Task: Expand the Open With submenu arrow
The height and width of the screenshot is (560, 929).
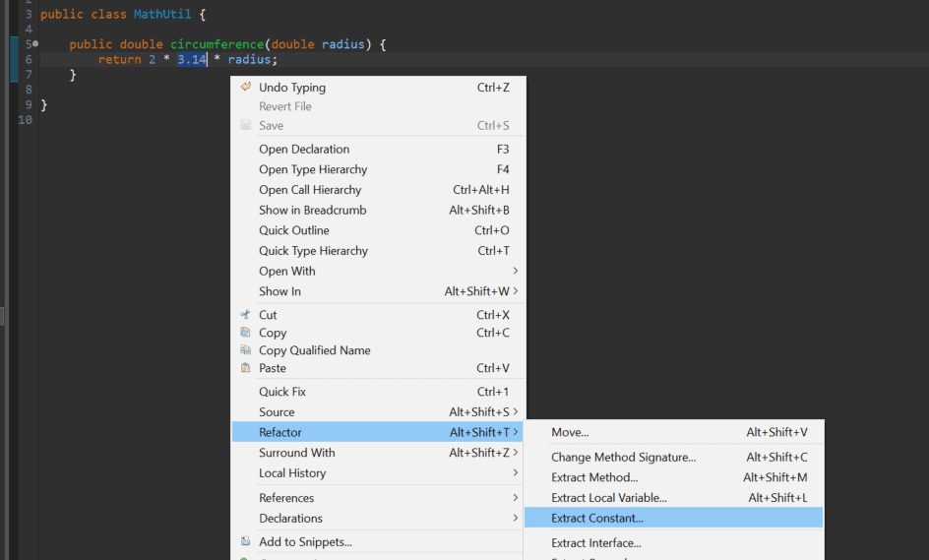Action: (x=516, y=271)
